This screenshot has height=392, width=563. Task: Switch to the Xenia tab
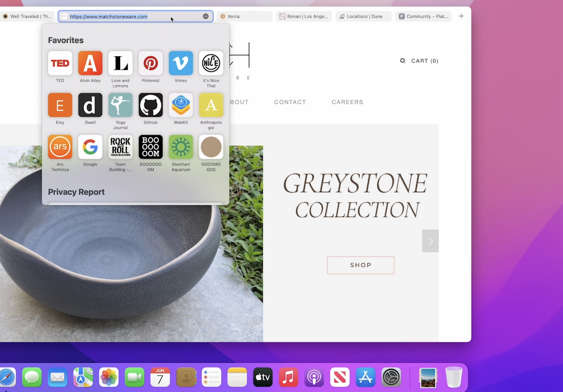244,17
